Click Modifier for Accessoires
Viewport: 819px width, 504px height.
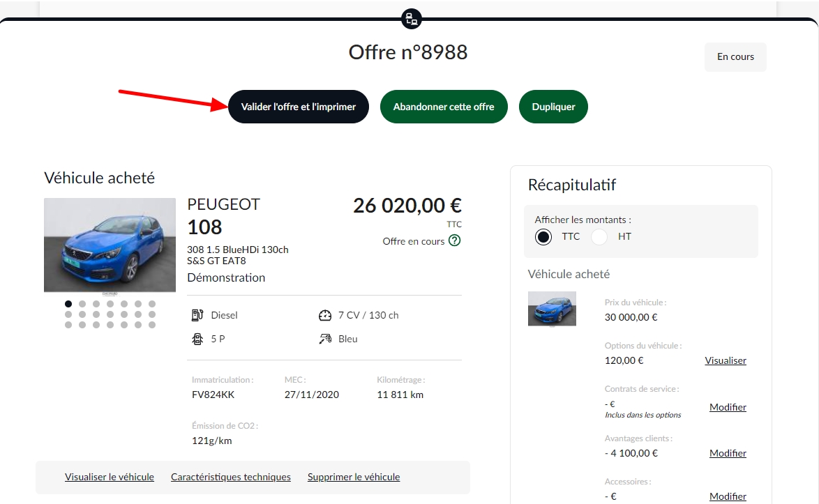pos(728,496)
